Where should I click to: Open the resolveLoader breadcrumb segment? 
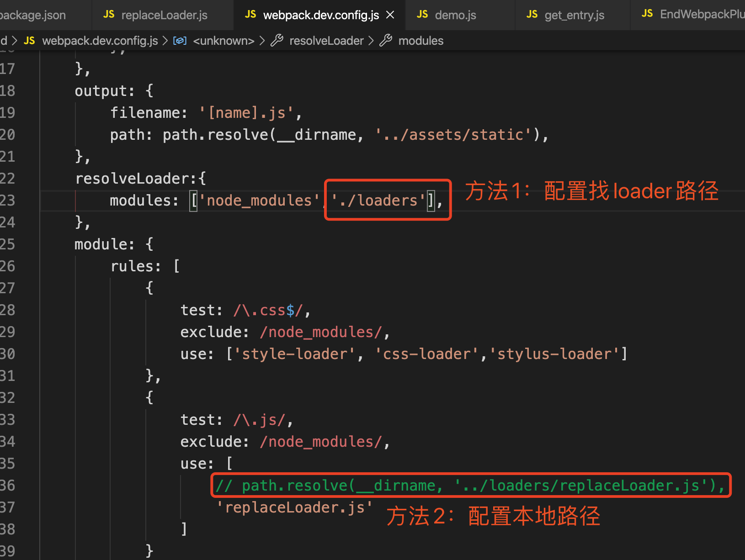tap(326, 41)
